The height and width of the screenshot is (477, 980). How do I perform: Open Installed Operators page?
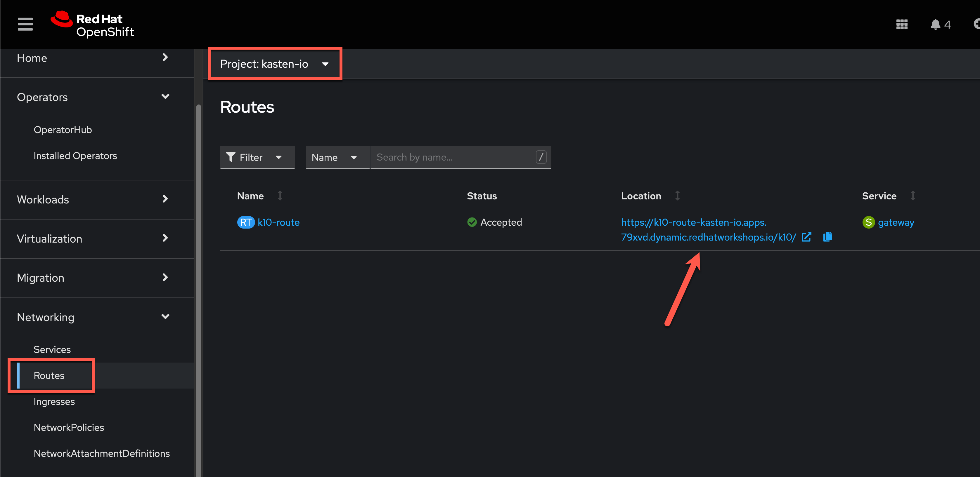click(75, 156)
